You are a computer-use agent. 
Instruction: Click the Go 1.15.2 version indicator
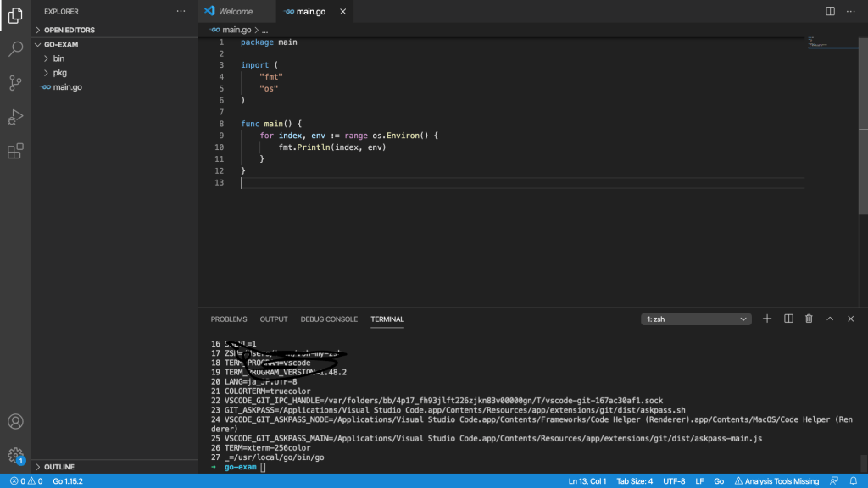(68, 481)
